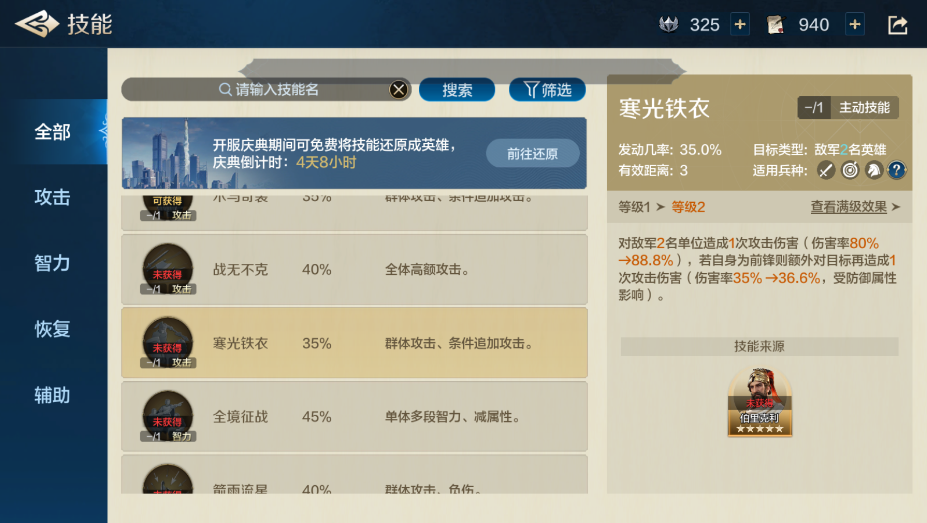Click the cavalry horse troop type icon
The width and height of the screenshot is (927, 523).
point(873,171)
